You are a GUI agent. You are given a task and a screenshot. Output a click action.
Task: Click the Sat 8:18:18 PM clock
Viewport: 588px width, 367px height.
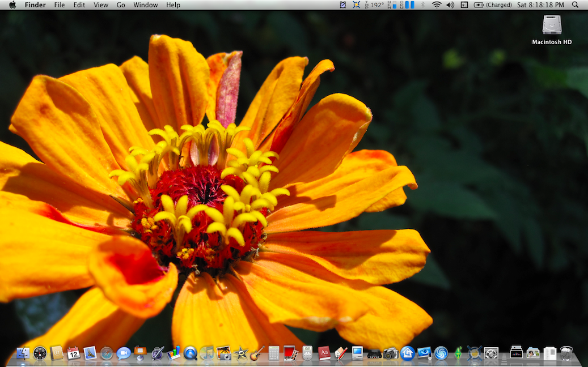click(540, 5)
